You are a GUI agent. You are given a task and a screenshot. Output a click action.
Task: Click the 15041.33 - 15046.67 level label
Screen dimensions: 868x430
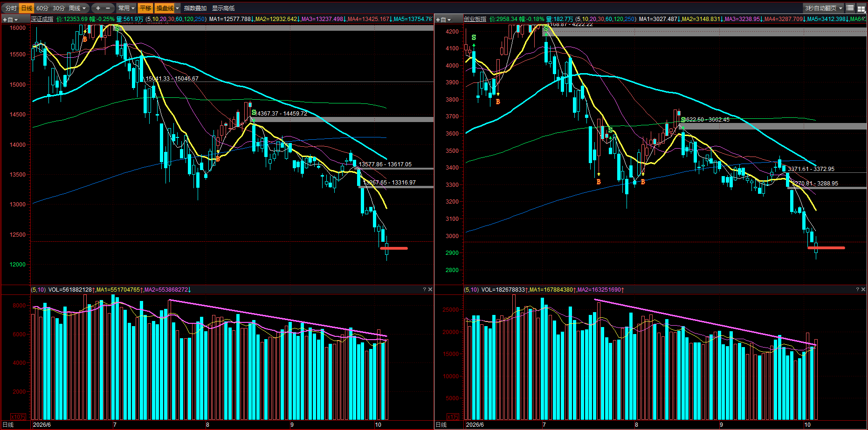pos(172,79)
